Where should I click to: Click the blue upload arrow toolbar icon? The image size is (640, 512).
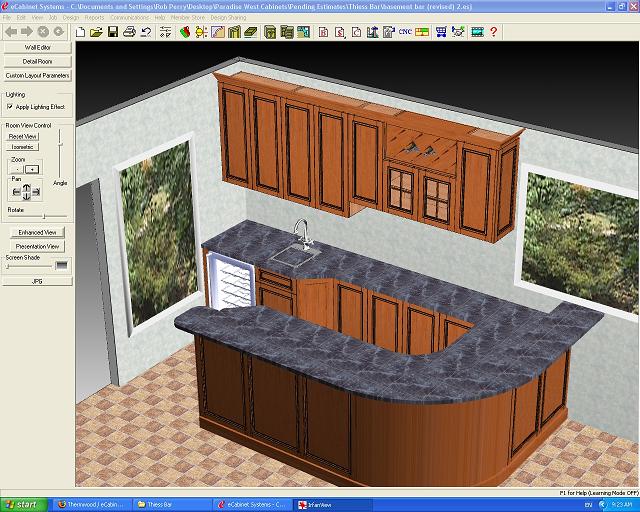point(372,32)
